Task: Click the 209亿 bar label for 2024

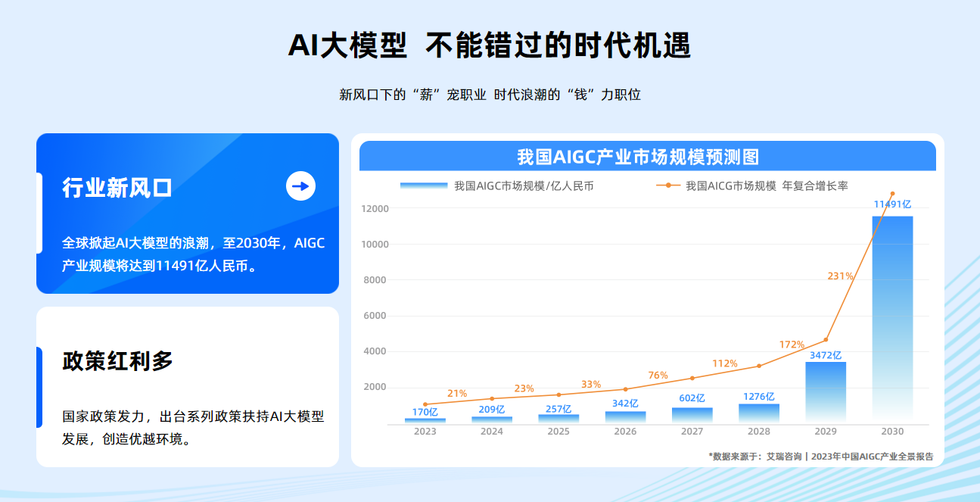Action: click(x=492, y=410)
